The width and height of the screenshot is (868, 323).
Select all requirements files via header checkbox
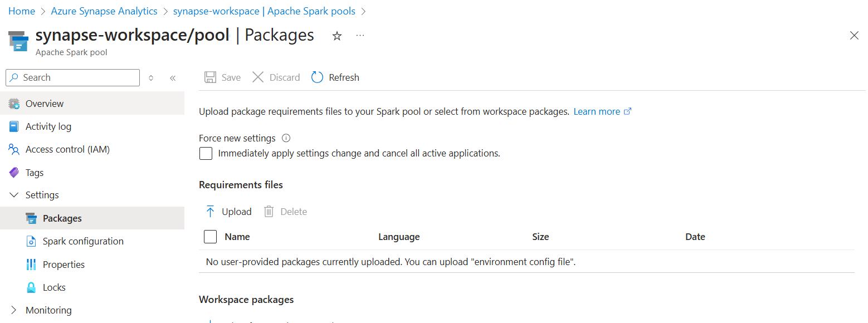(210, 236)
